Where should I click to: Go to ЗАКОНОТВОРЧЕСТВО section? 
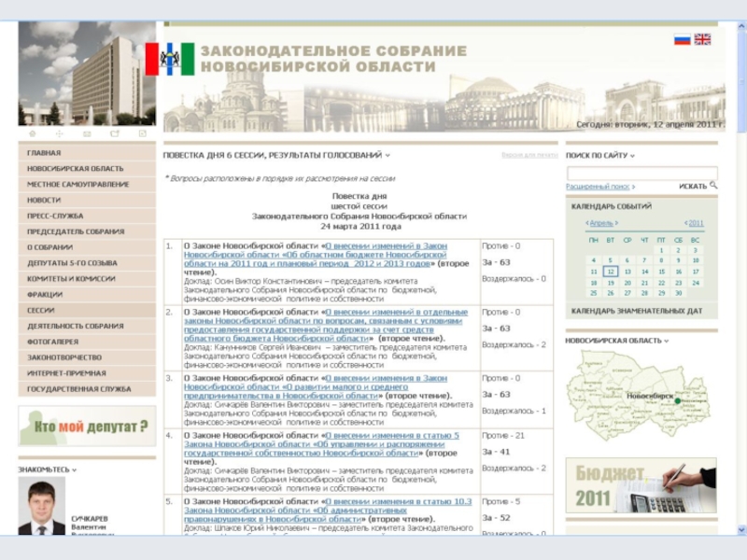[87, 357]
